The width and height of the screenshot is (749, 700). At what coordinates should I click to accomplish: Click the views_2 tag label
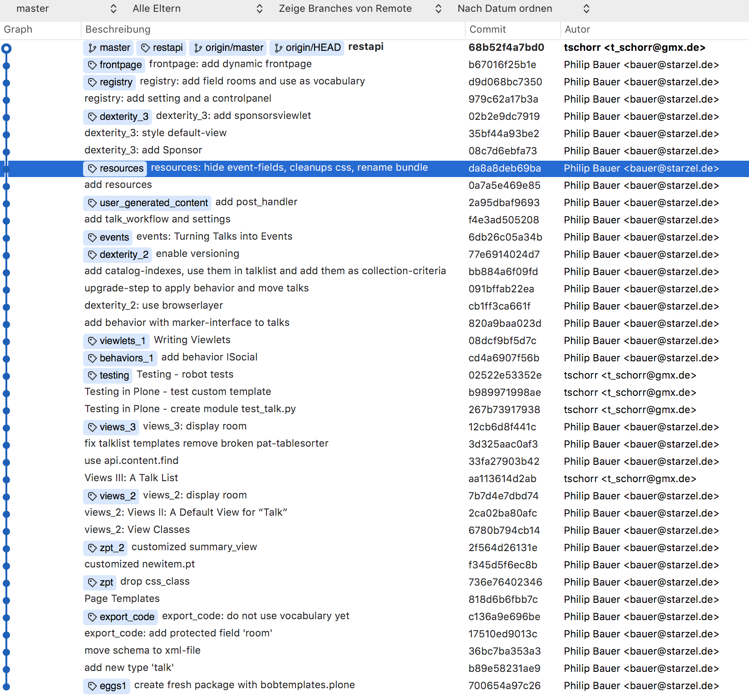click(111, 496)
